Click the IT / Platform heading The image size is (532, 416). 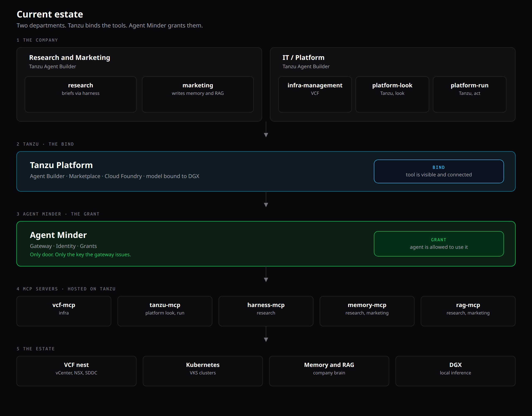point(303,58)
